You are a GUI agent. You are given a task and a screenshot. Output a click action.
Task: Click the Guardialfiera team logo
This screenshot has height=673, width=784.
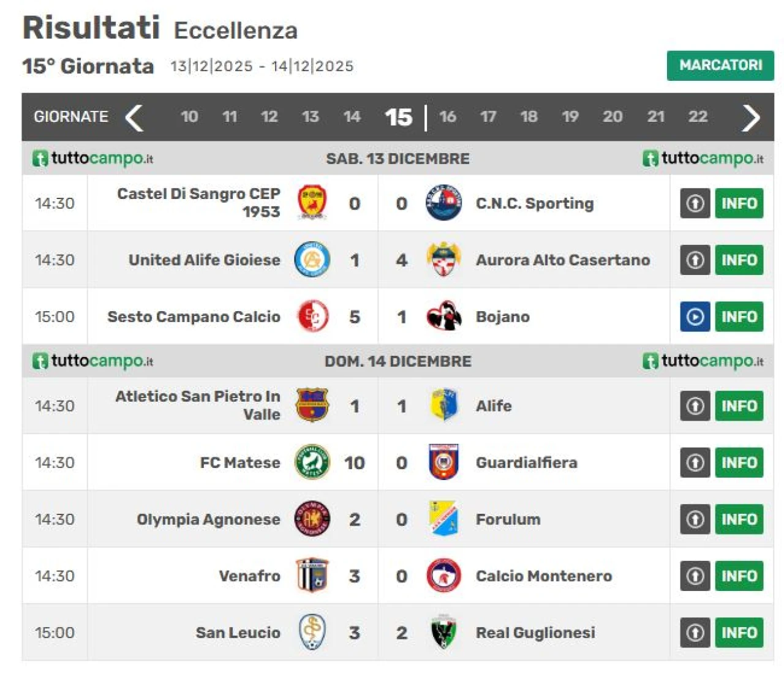point(443,462)
